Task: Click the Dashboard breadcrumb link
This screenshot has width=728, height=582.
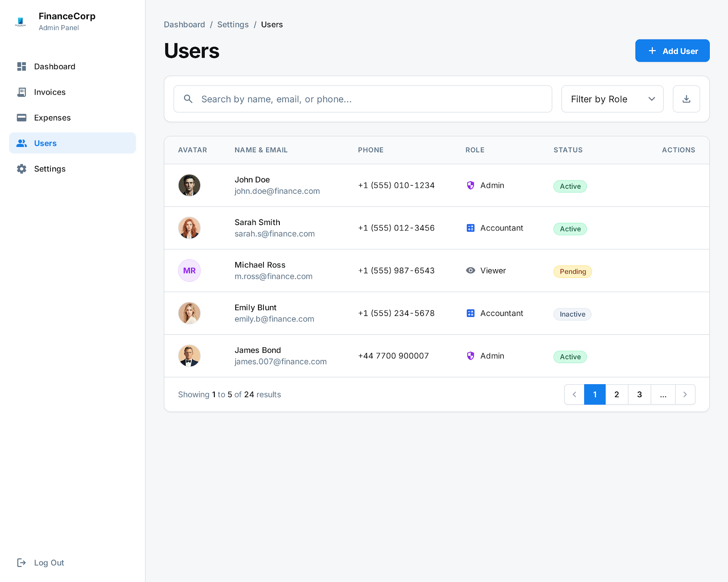Action: click(x=184, y=25)
